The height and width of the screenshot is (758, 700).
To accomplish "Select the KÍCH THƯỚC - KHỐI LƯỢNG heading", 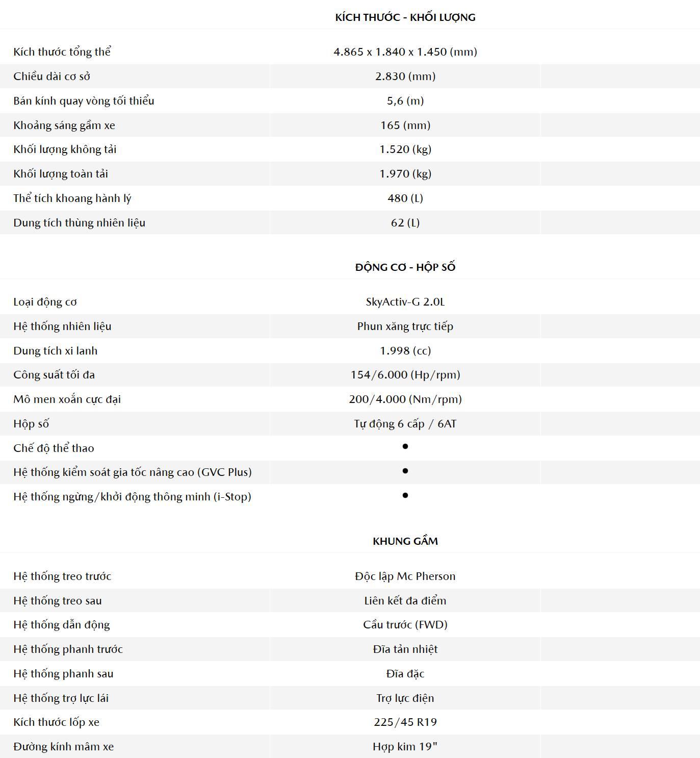I will pyautogui.click(x=405, y=17).
